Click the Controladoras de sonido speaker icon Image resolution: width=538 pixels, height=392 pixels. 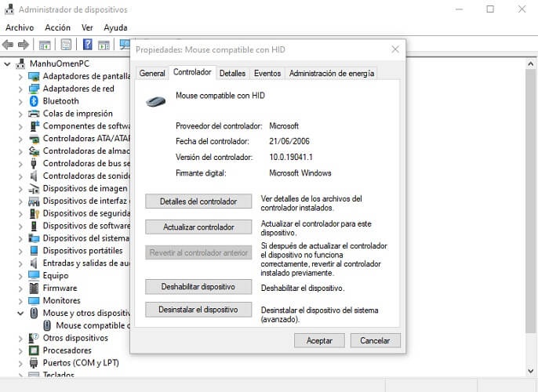(34, 176)
